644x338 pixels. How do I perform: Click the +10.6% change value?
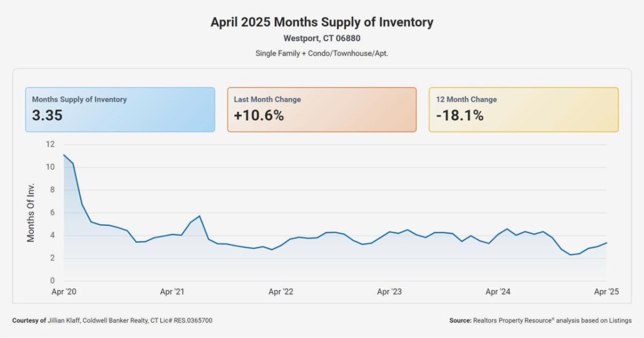tap(259, 115)
